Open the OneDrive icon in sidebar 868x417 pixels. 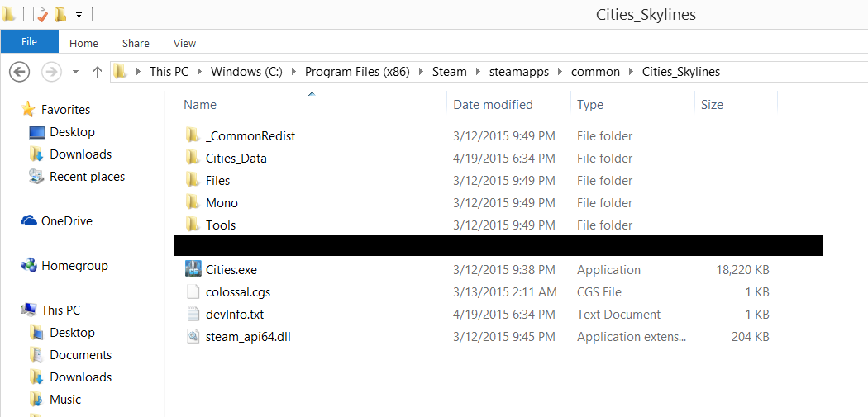coord(29,221)
